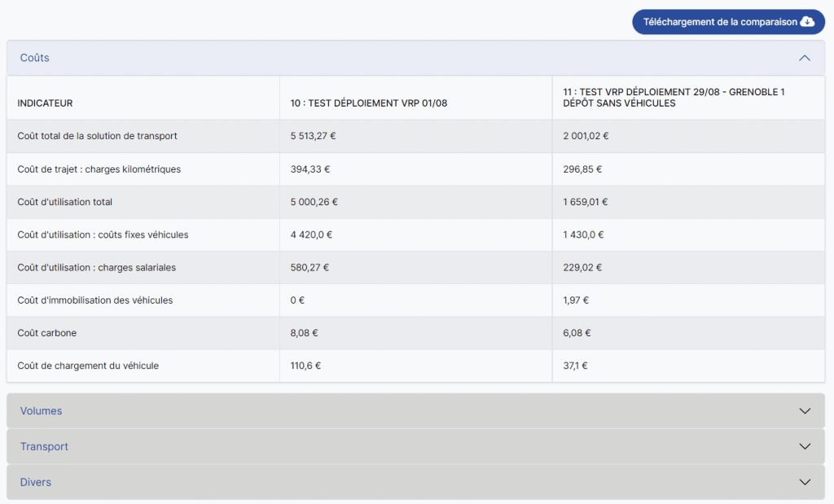The width and height of the screenshot is (834, 504).
Task: Click the value 1 430,0 €
Action: [x=583, y=234]
